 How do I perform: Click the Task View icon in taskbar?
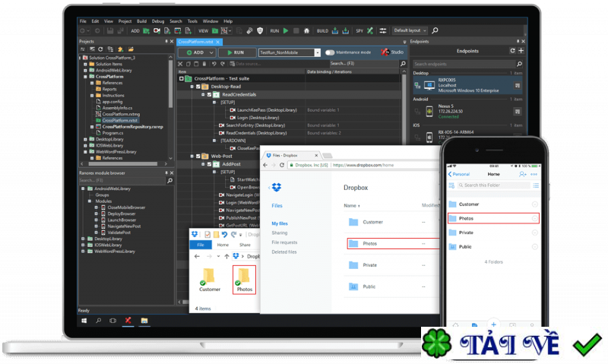tap(112, 321)
